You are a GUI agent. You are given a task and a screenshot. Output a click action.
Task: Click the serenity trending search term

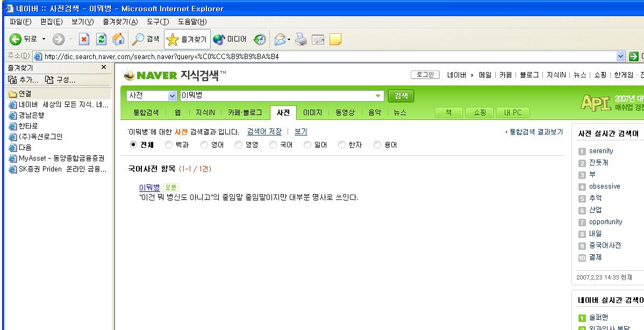pyautogui.click(x=601, y=151)
